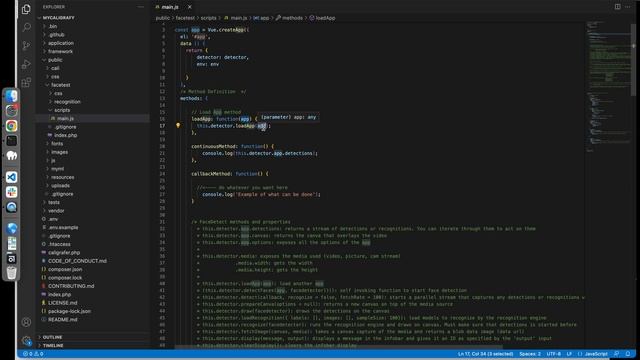Image resolution: width=640 pixels, height=360 pixels.
Task: Show errors and warnings in status bar
Action: pyautogui.click(x=33, y=354)
